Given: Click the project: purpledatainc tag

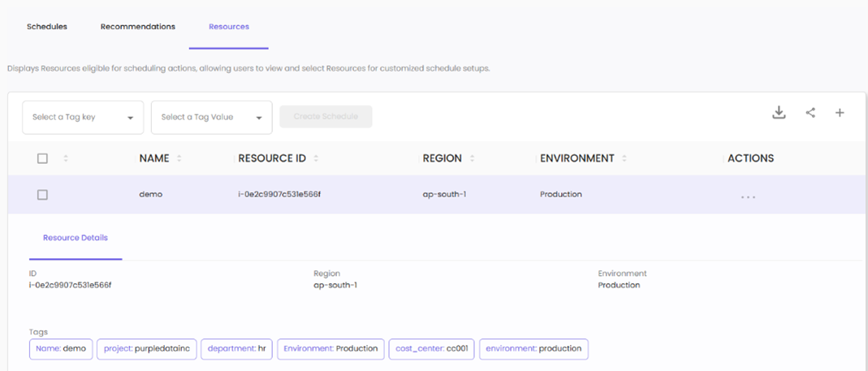Looking at the screenshot, I should tap(147, 348).
